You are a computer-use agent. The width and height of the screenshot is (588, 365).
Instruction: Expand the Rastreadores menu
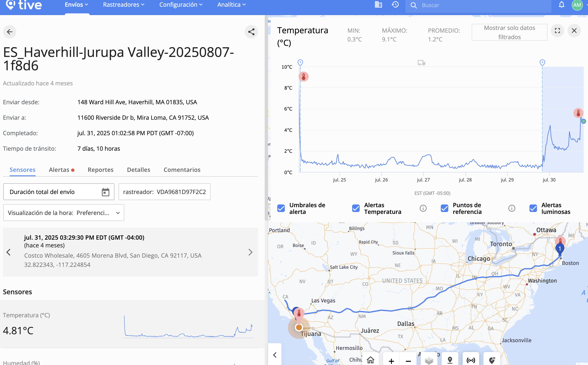point(124,5)
